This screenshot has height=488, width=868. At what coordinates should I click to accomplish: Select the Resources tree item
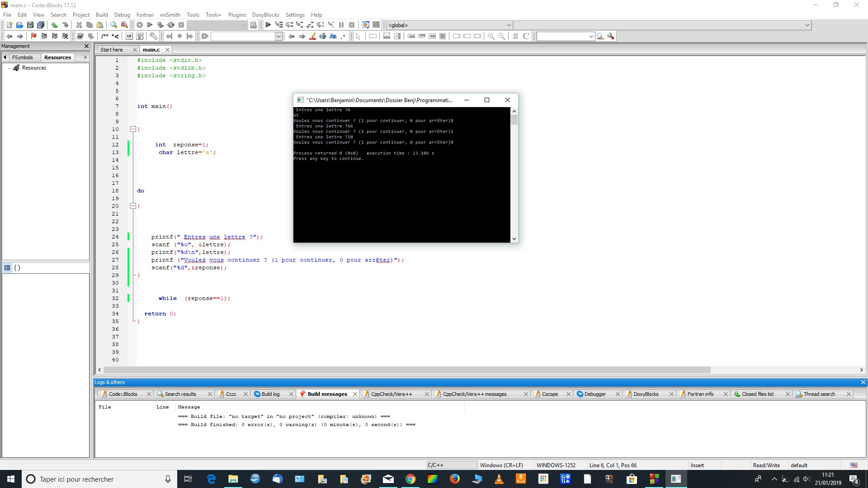tap(34, 68)
